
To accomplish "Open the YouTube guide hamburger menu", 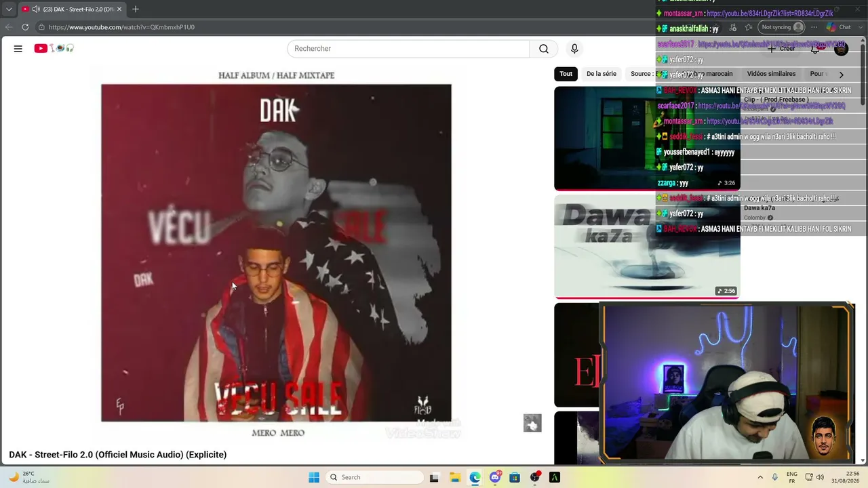I will 18,49.
